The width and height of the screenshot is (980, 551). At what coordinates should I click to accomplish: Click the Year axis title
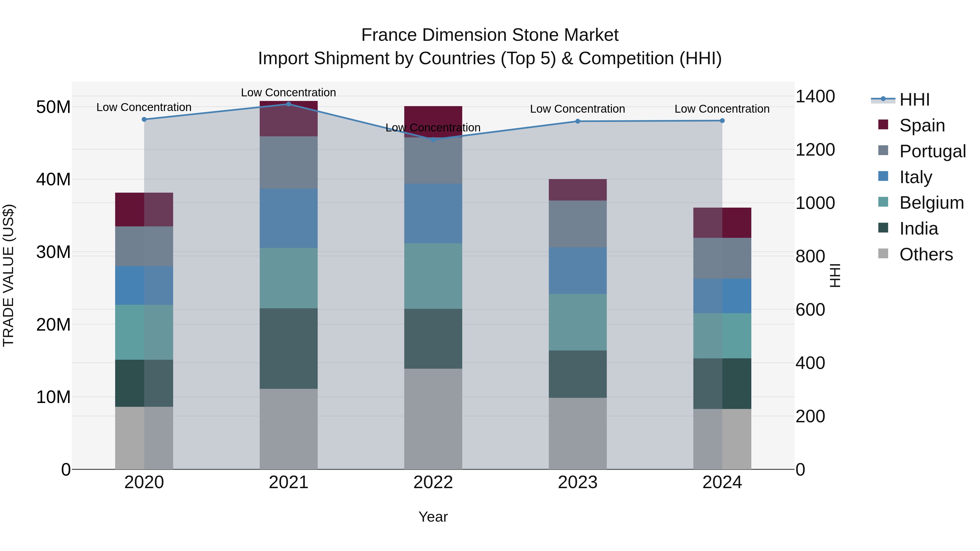pyautogui.click(x=433, y=517)
